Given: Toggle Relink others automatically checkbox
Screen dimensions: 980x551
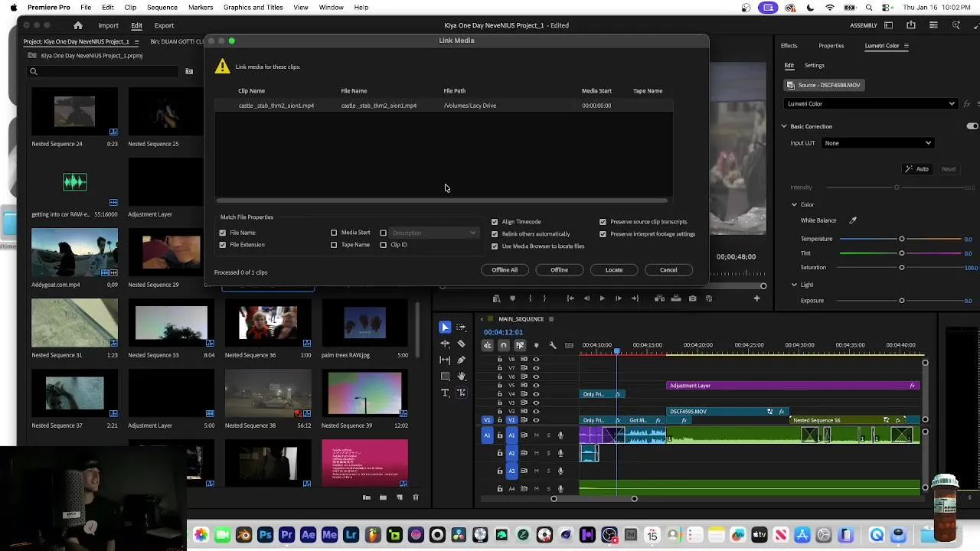Looking at the screenshot, I should tap(495, 234).
